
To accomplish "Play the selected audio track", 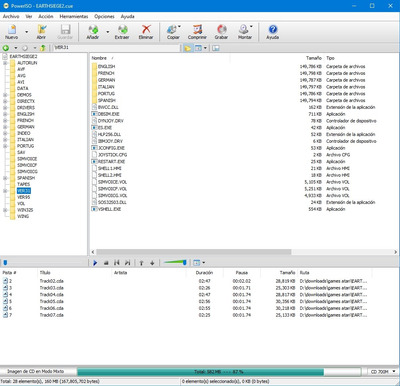I will (95, 263).
